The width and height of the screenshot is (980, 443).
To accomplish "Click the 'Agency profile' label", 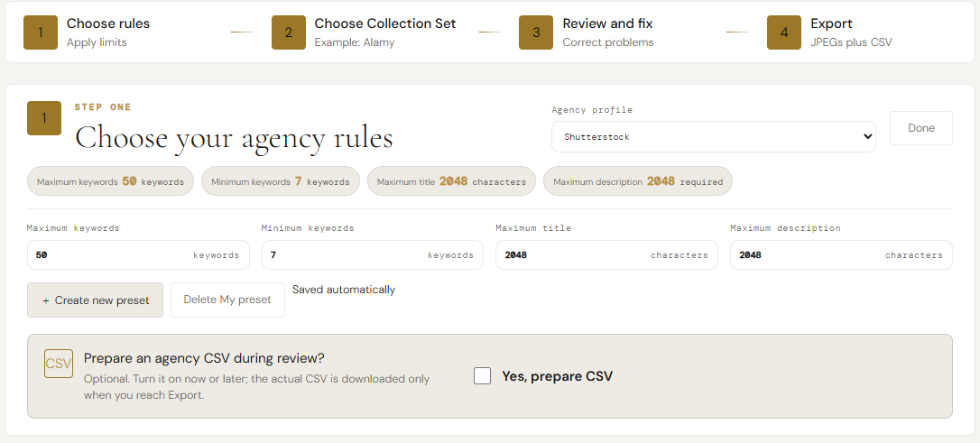I will pyautogui.click(x=592, y=110).
